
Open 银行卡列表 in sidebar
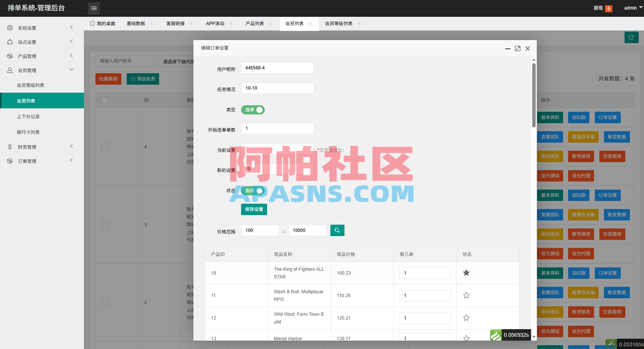pos(42,132)
